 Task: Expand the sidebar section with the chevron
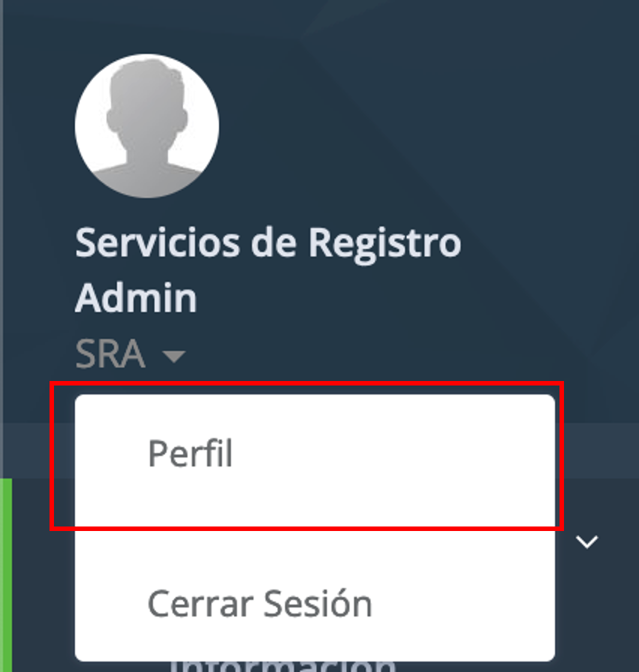point(586,541)
